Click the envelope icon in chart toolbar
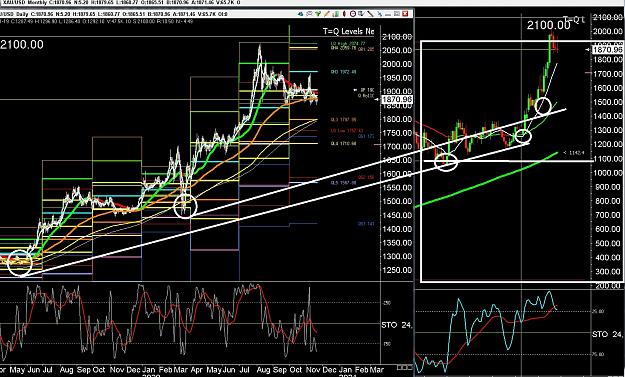625x377 pixels. 309,14
